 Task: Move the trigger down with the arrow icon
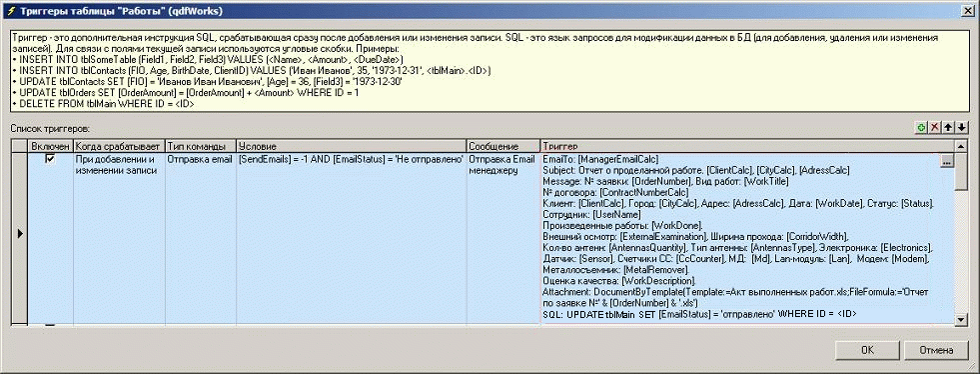(x=962, y=128)
